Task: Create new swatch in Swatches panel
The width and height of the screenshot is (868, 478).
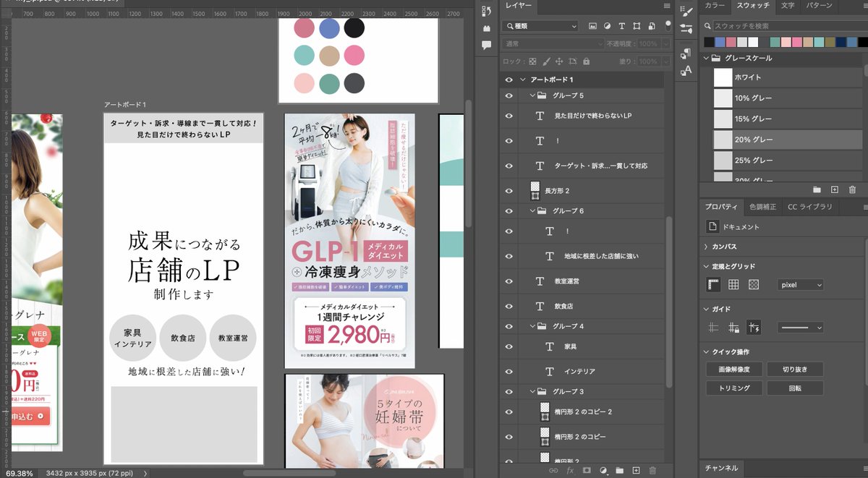Action: [834, 189]
